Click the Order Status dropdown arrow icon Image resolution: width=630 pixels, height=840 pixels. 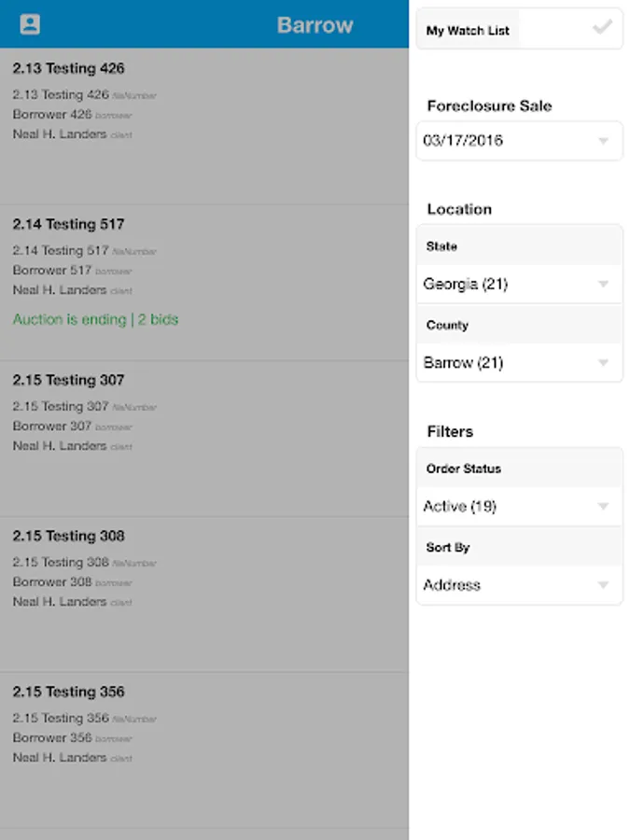pos(603,507)
